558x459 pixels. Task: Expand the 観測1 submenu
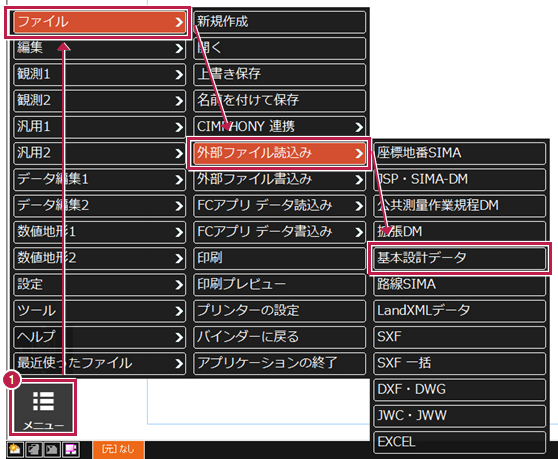coord(99,74)
